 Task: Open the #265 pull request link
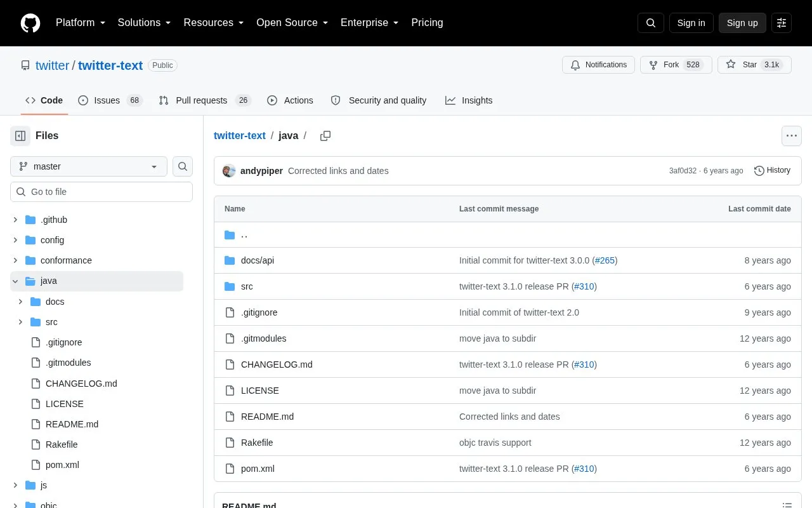605,260
